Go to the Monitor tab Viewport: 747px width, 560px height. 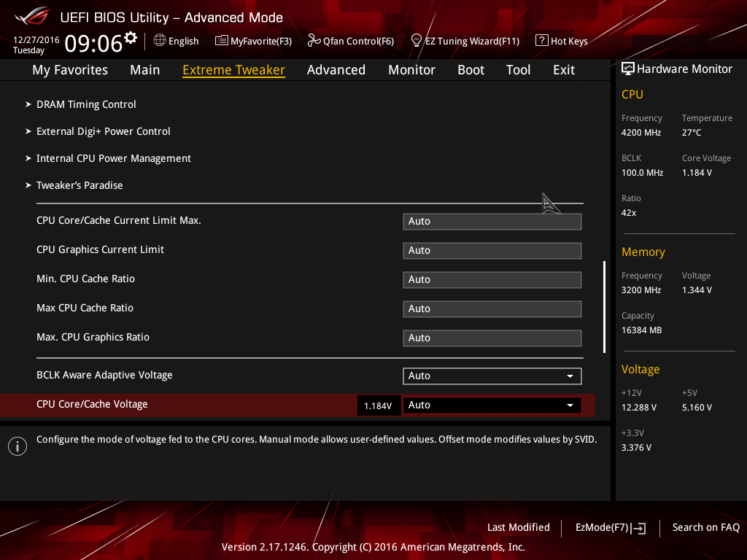(411, 70)
